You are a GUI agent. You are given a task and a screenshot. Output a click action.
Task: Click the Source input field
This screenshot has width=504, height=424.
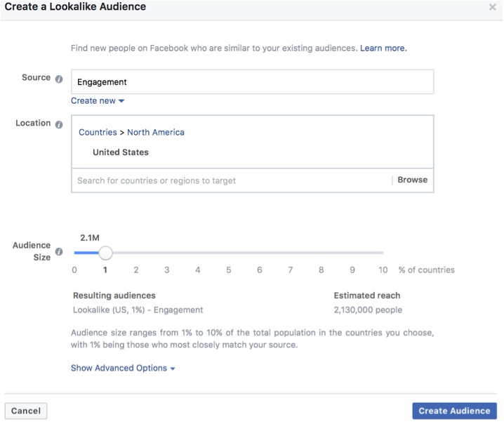[x=252, y=82]
